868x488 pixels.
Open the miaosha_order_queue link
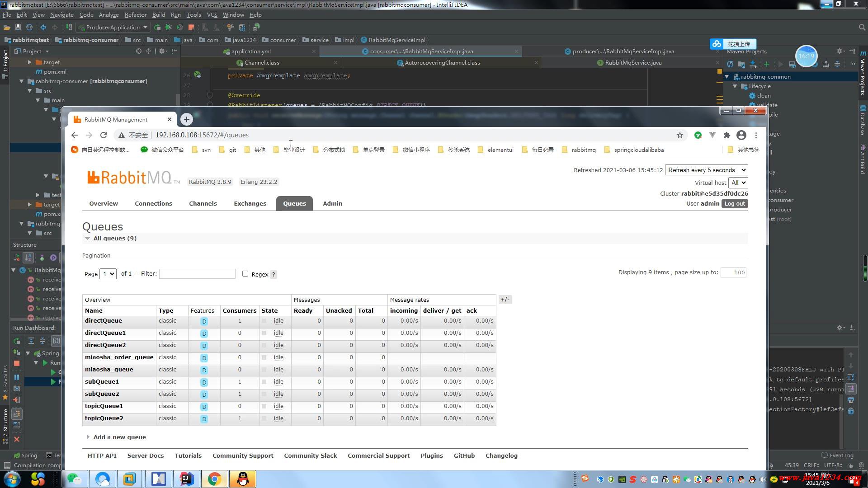pyautogui.click(x=119, y=357)
